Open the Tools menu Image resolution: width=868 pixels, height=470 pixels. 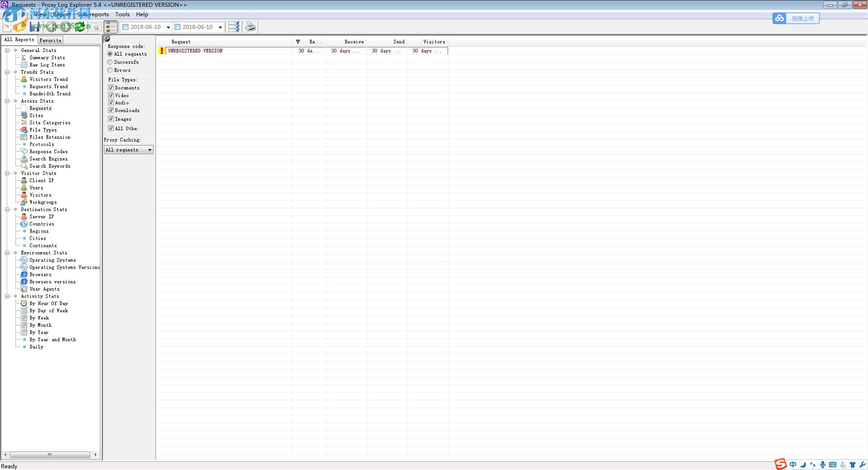(122, 14)
